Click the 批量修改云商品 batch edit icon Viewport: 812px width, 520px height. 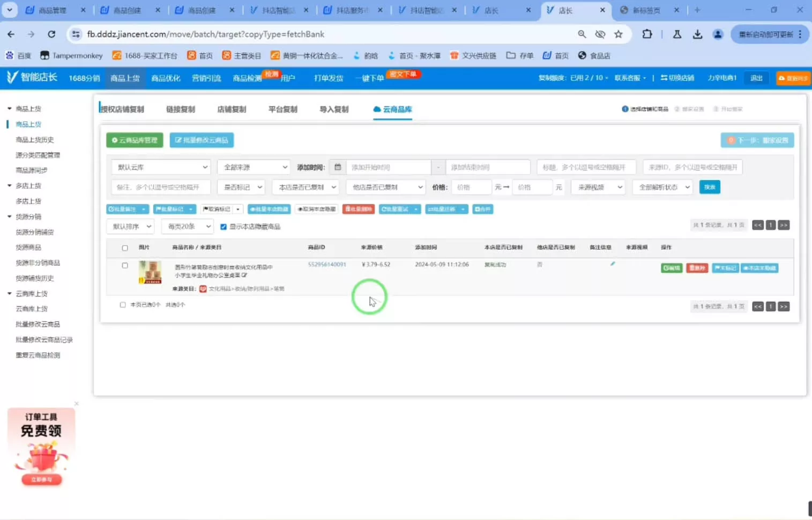point(202,140)
